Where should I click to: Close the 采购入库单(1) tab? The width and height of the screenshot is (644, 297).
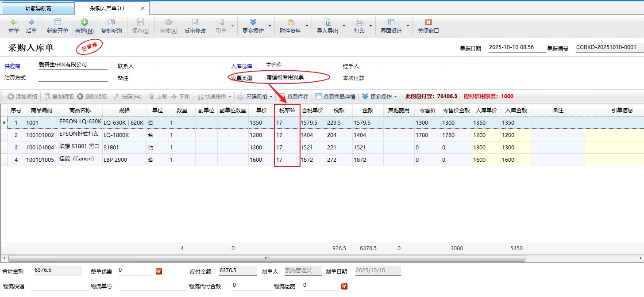coord(142,8)
